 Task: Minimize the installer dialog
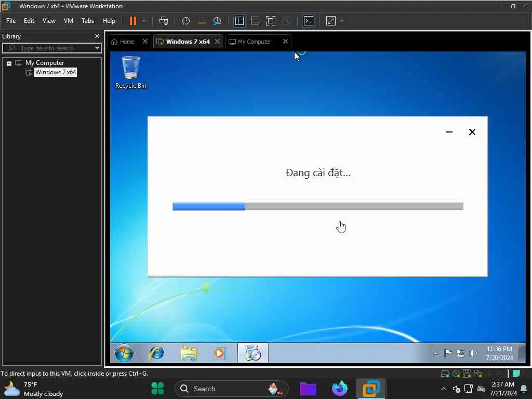(x=449, y=132)
